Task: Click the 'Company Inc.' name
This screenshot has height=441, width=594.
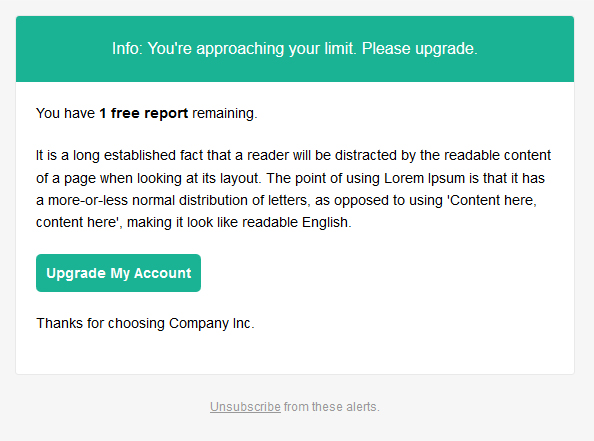Action: (x=212, y=323)
